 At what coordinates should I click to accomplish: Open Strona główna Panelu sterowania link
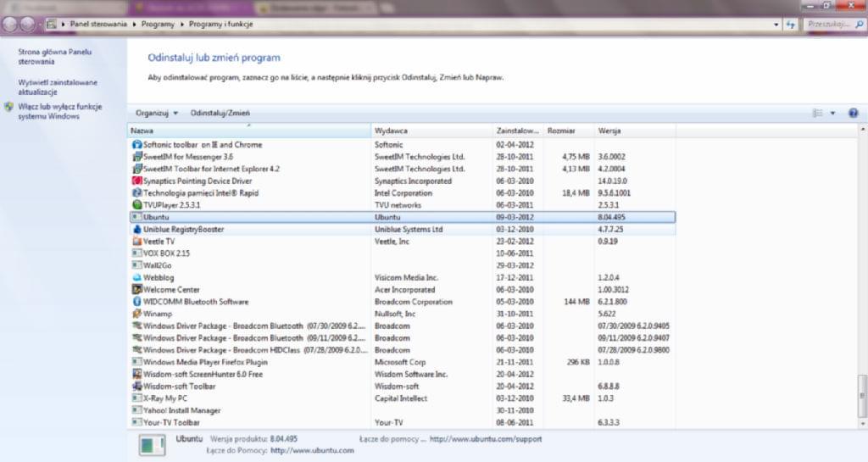[55, 57]
